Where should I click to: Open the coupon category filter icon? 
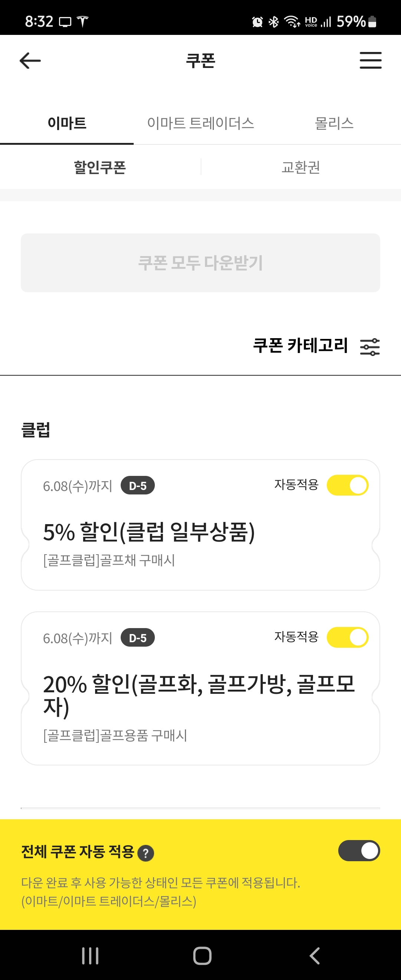click(x=369, y=347)
